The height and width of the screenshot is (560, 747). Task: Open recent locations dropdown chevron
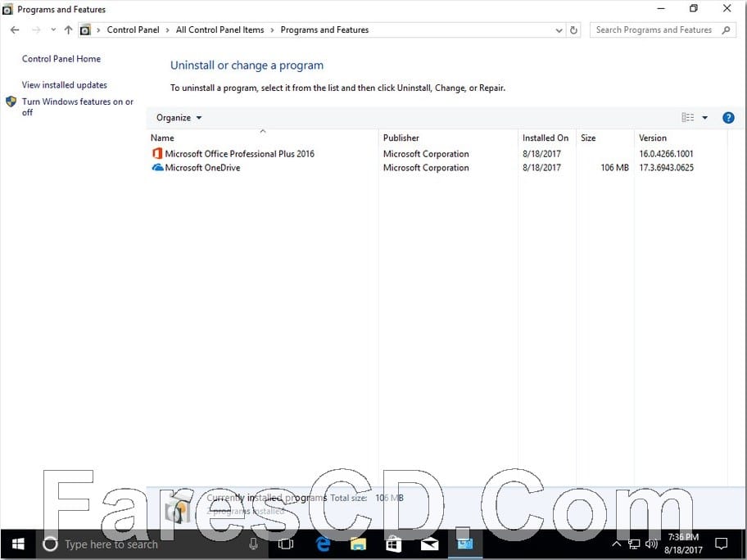(53, 30)
